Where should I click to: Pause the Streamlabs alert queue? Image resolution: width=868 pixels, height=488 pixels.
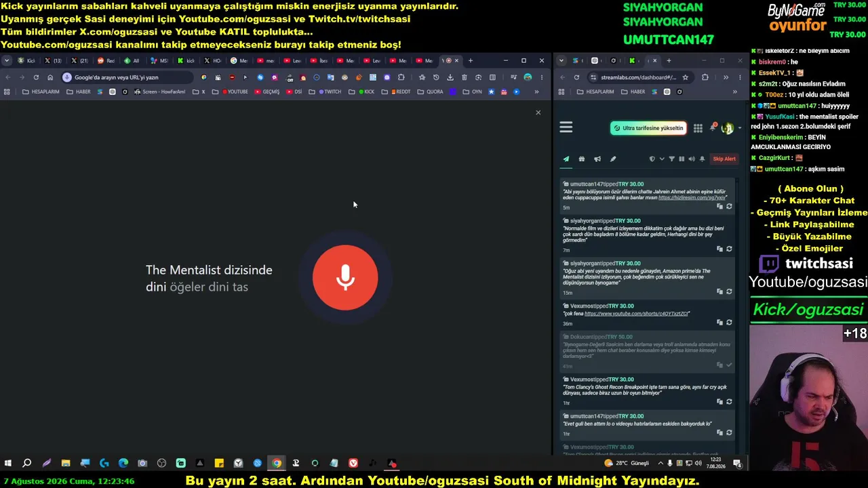point(682,159)
